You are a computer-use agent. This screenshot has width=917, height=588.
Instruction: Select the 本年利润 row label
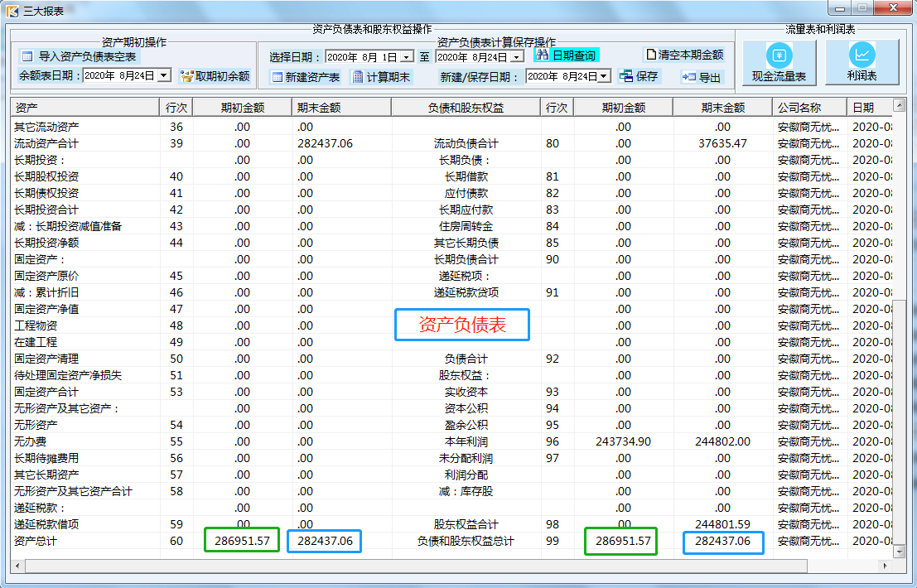tap(468, 441)
